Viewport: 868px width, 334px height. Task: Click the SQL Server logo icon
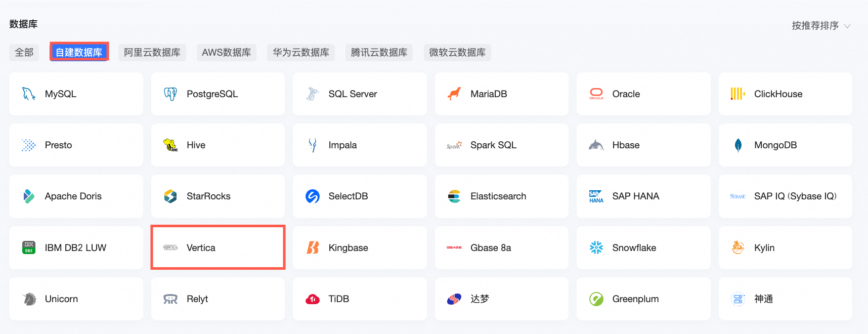313,94
